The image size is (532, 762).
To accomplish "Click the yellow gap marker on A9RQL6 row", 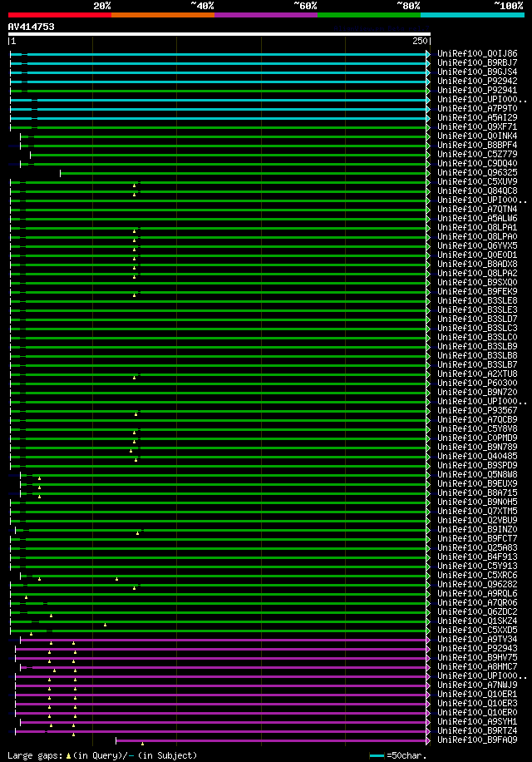I will click(27, 598).
